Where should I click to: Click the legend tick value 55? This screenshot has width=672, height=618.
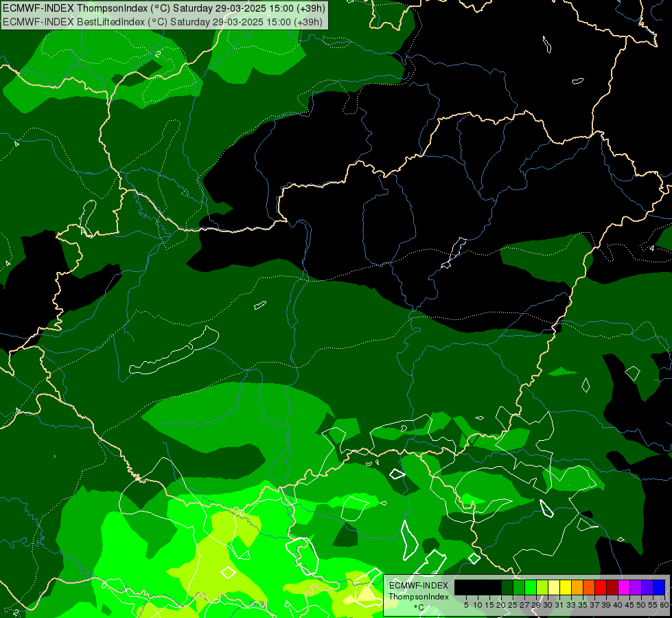(653, 605)
